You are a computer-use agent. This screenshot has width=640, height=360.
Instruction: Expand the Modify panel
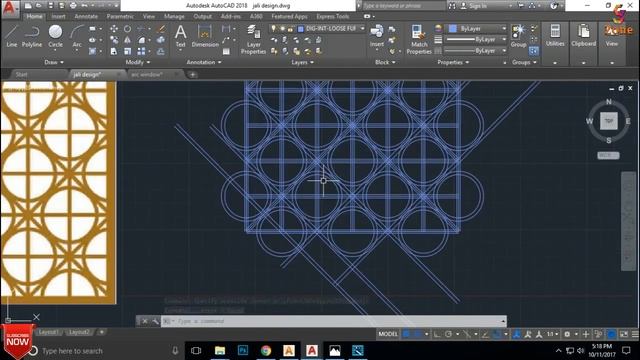point(138,62)
